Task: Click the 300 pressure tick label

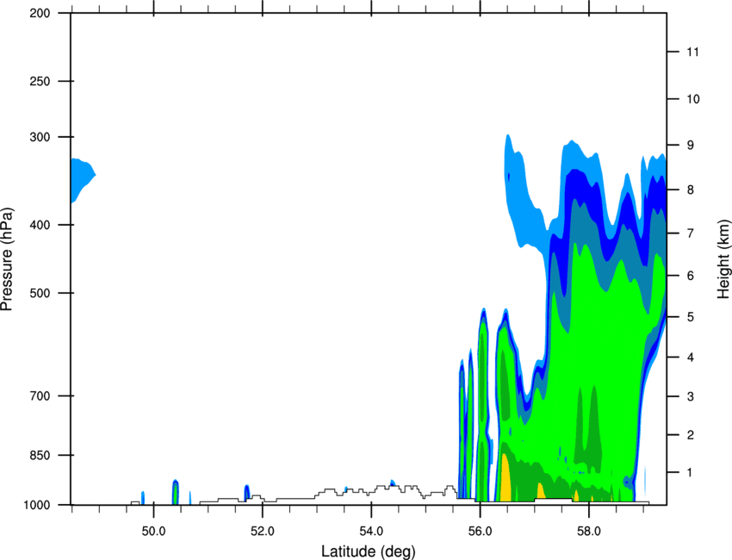Action: 40,137
